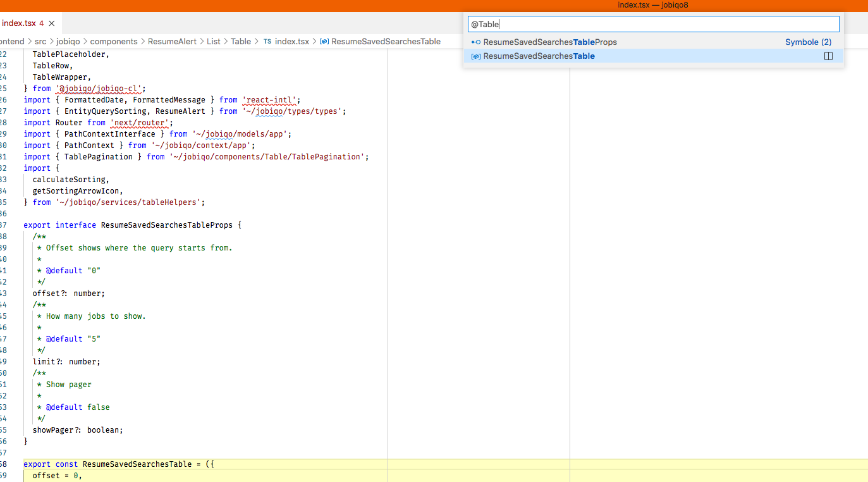This screenshot has height=482, width=868.
Task: Open the index.tsx breadcrumb file item
Action: tap(292, 41)
